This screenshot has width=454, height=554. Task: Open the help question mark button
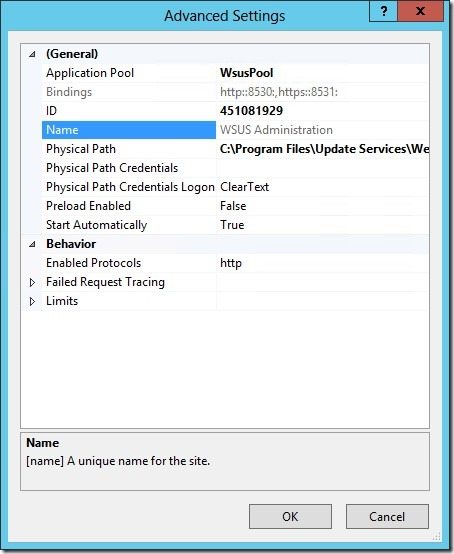coord(383,11)
